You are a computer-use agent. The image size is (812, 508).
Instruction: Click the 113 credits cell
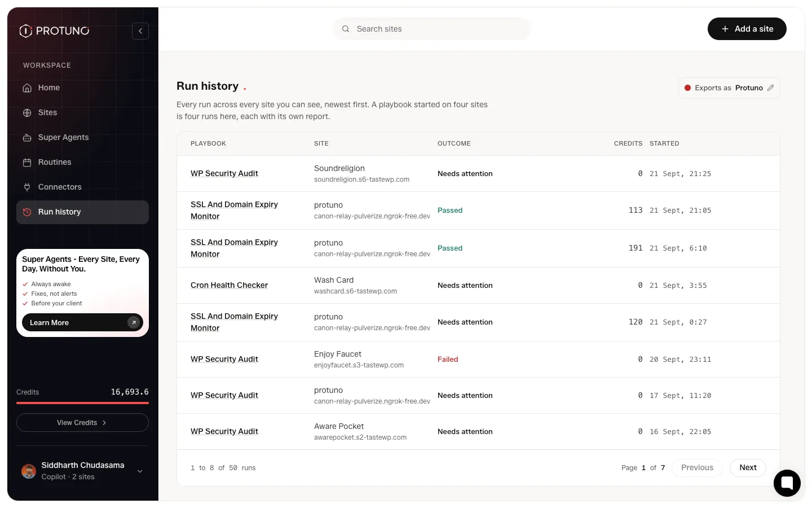point(636,211)
